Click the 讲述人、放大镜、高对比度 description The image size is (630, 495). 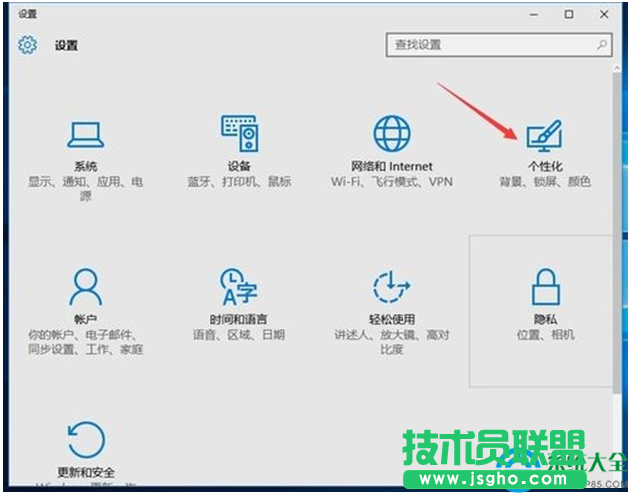[x=392, y=342]
